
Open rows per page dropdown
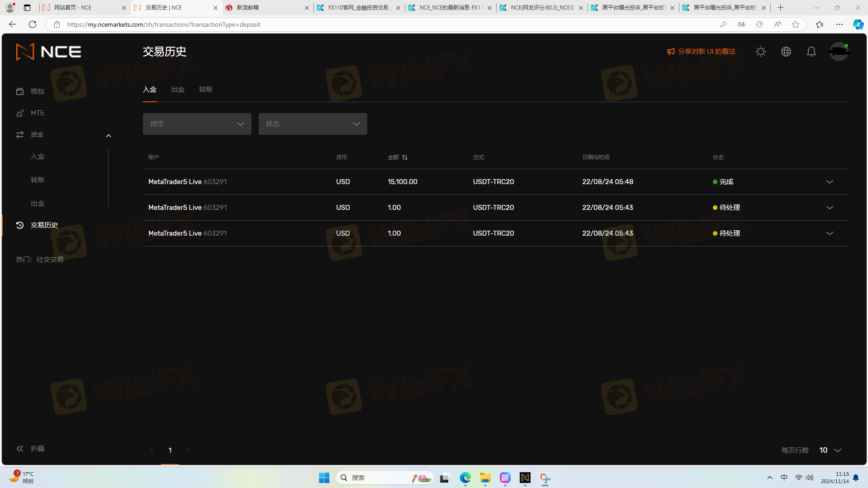click(x=830, y=450)
